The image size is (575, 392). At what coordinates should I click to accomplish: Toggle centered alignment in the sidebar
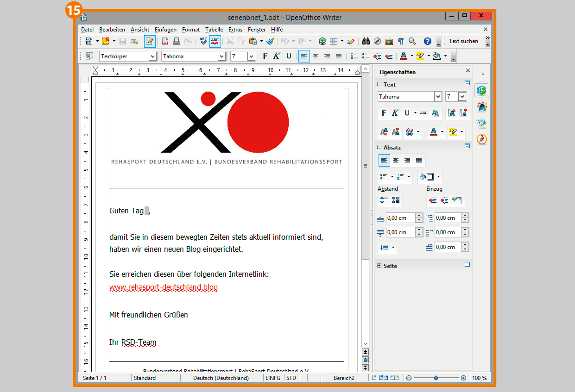coord(396,161)
